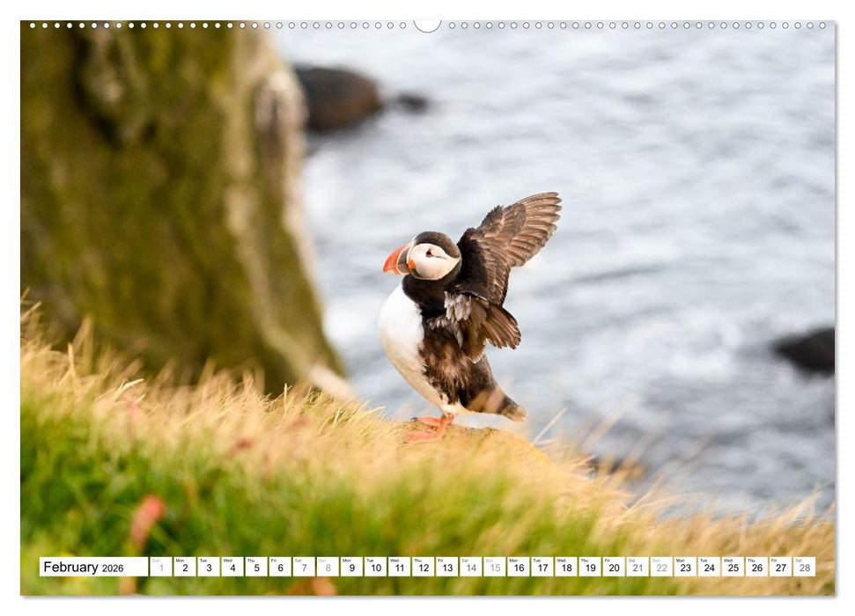Select the date cell for February 1

point(161,568)
